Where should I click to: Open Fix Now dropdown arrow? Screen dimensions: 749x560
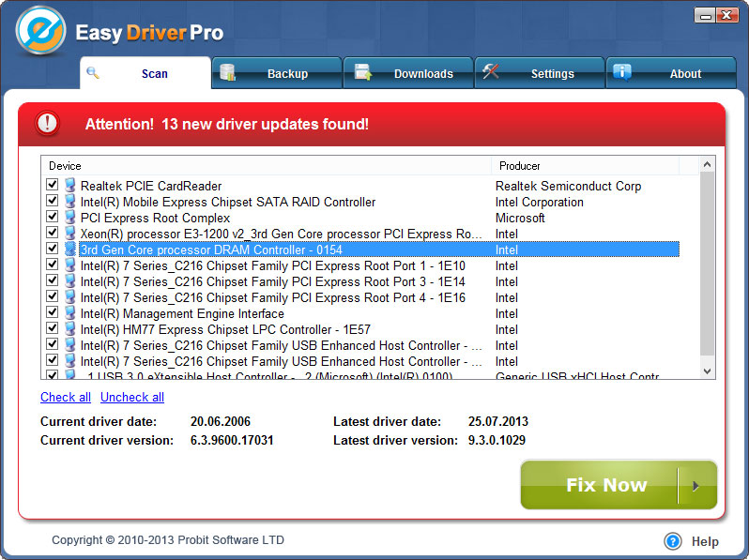point(697,486)
